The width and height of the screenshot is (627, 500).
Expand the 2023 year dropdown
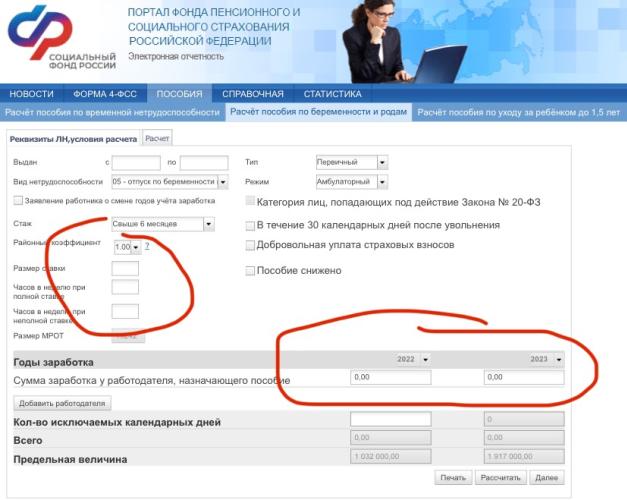(559, 359)
